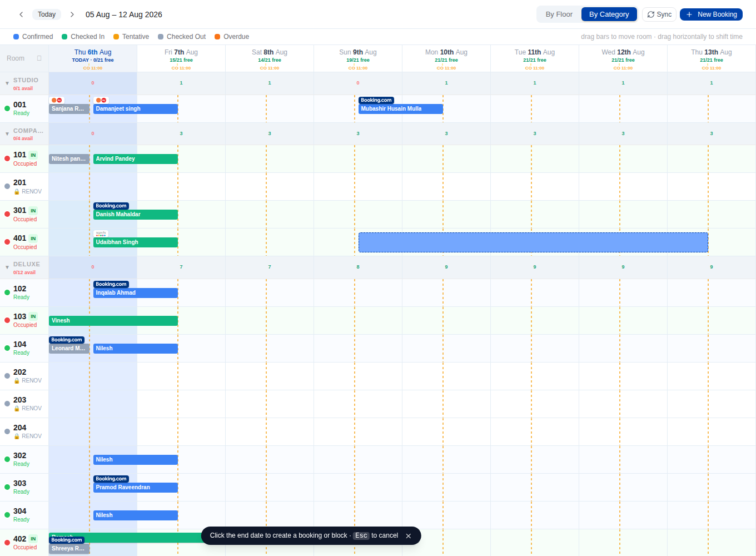Click MakeMyTrip badge above Sanjana R booking
Viewport: 756px width, 556px height.
coord(57,100)
